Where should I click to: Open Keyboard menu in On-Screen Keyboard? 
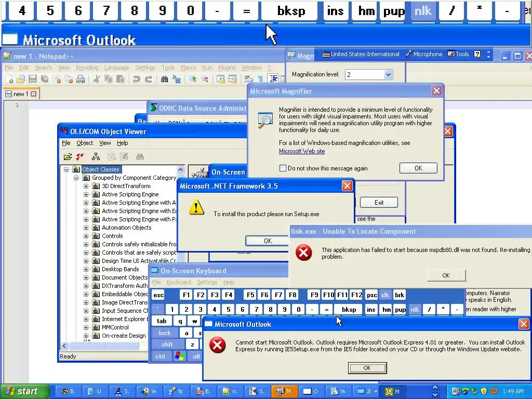(179, 282)
